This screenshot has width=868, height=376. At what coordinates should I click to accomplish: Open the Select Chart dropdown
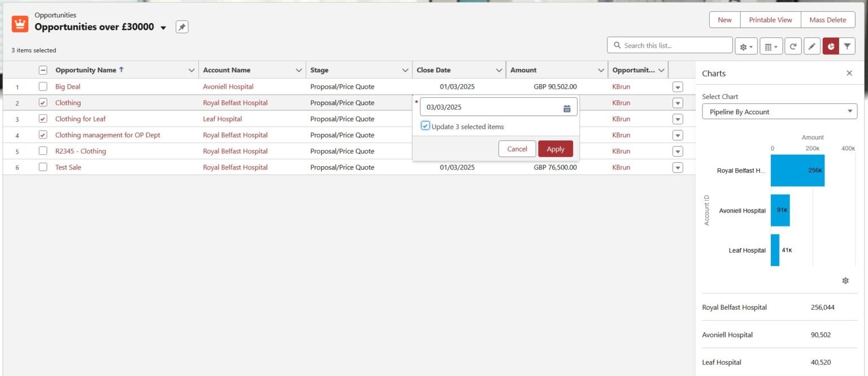779,111
